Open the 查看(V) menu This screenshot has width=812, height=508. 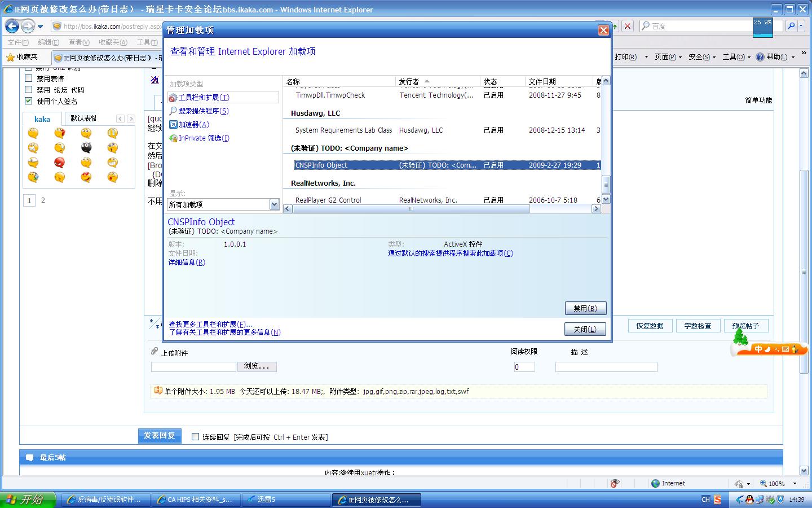(x=79, y=42)
